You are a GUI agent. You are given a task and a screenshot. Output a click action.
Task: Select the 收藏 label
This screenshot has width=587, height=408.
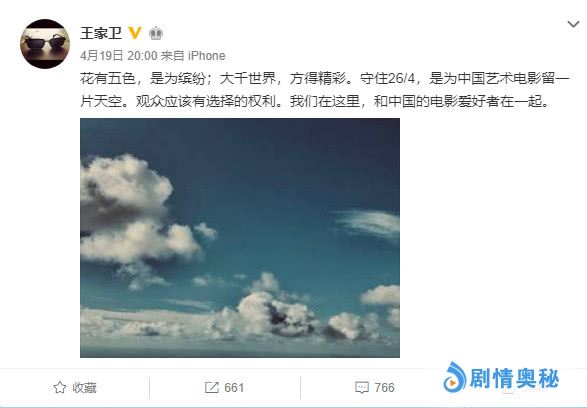[x=85, y=388]
